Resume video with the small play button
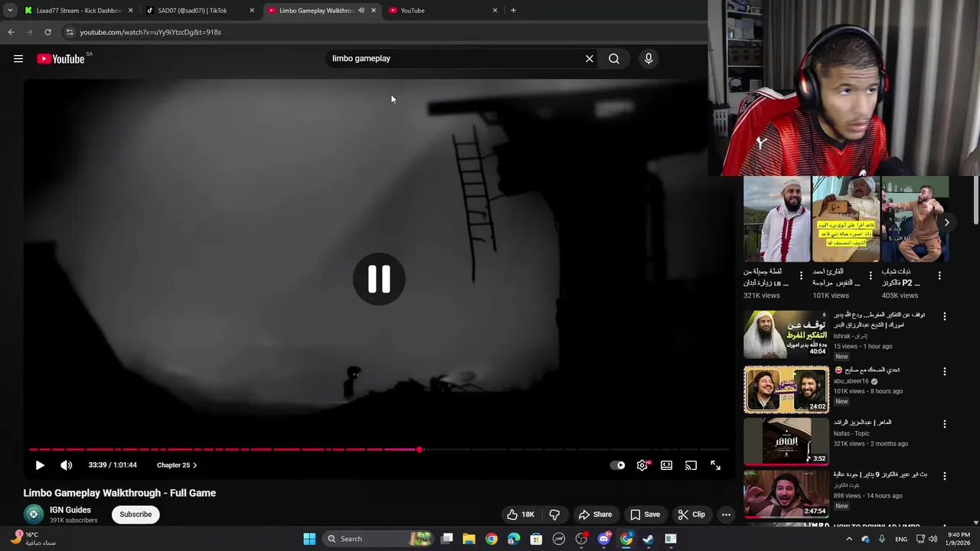The image size is (980, 551). click(x=40, y=465)
